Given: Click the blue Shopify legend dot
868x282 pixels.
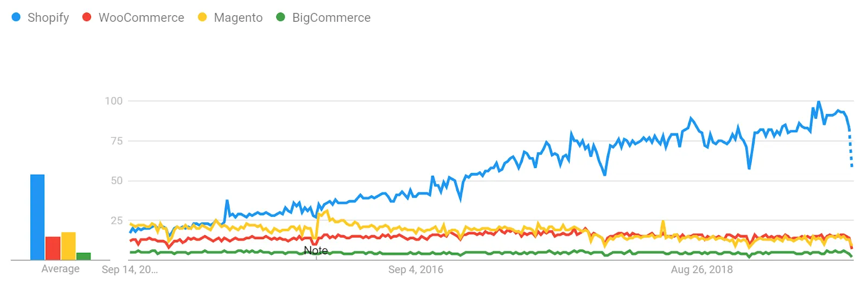Looking at the screenshot, I should point(16,17).
